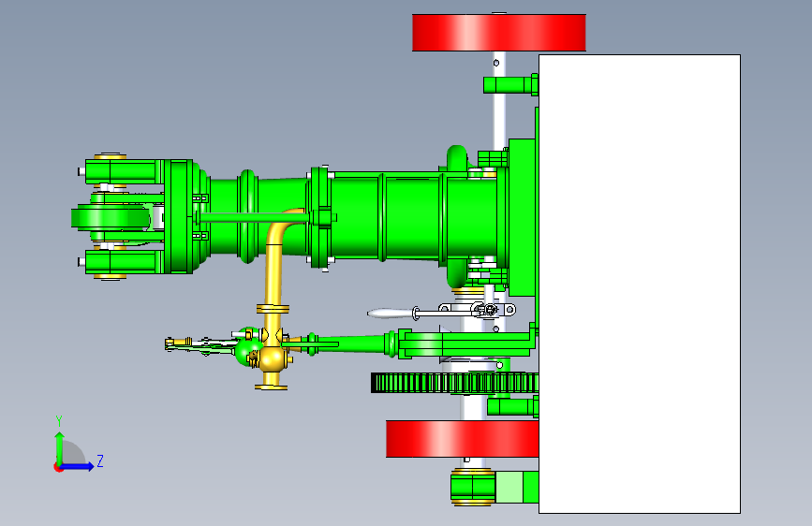Select the green flanged end cap on left

click(179, 216)
